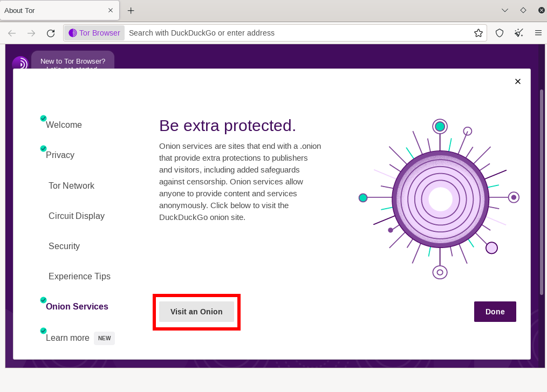Switch to the Circuit Display section
Image resolution: width=547 pixels, height=392 pixels.
pyautogui.click(x=77, y=216)
